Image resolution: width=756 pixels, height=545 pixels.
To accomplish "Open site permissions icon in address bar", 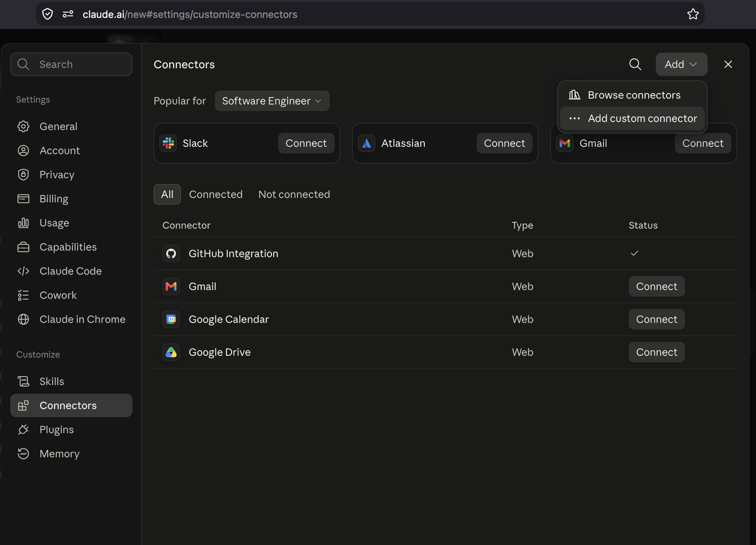I will [x=68, y=14].
